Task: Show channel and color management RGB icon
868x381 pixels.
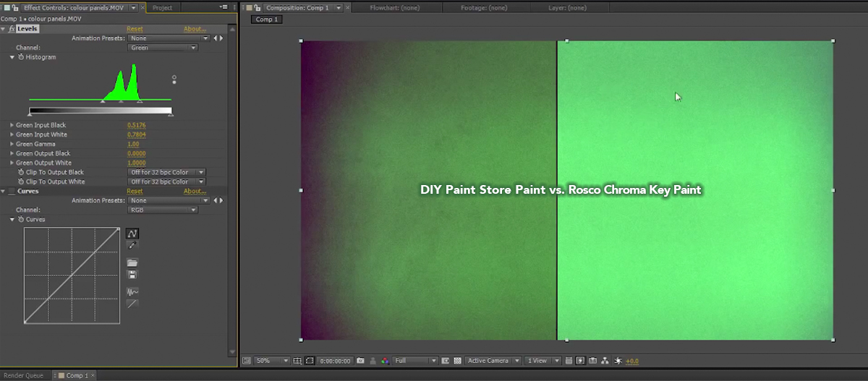Action: tap(385, 361)
